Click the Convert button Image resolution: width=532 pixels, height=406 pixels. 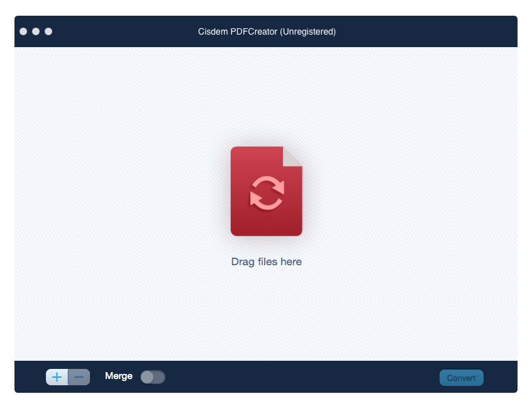pos(461,378)
